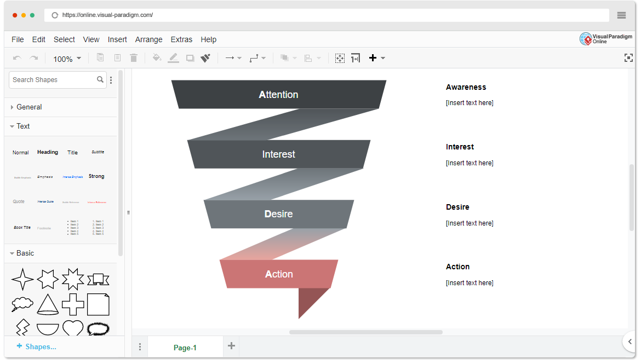Open the Extras menu
The width and height of the screenshot is (641, 364).
click(181, 39)
